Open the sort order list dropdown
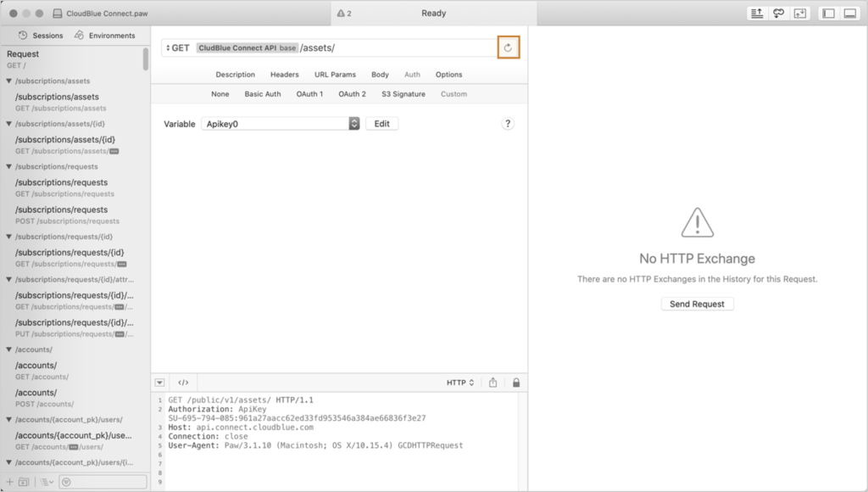This screenshot has width=868, height=492. coord(47,482)
